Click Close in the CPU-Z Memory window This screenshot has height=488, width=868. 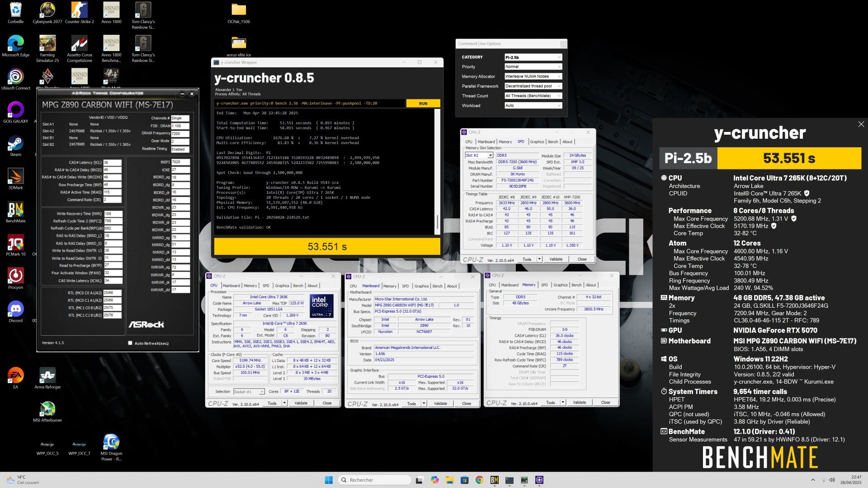605,402
